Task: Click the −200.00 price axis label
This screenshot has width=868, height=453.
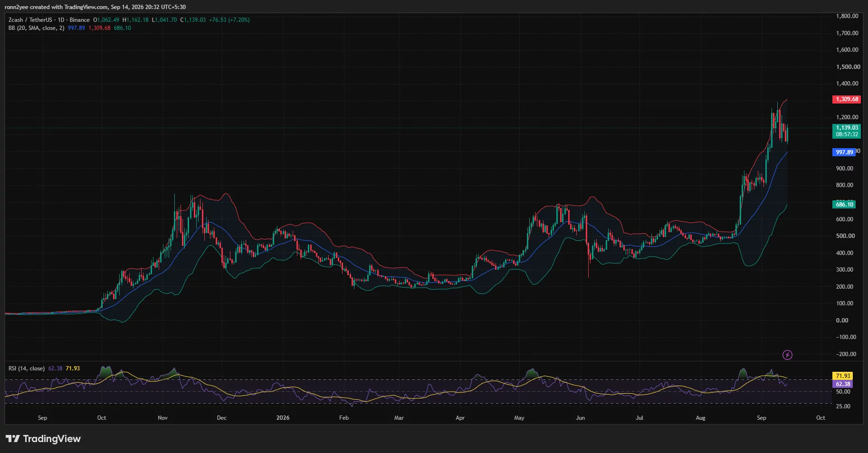Action: pyautogui.click(x=846, y=354)
